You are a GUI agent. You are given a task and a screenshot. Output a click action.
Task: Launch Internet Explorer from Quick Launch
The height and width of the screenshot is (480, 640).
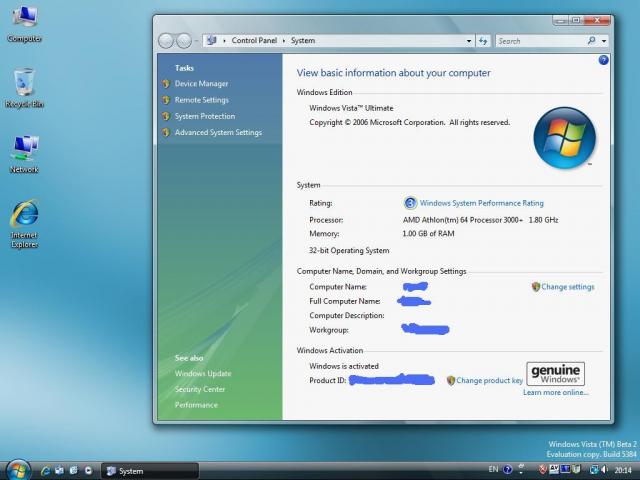pos(46,471)
